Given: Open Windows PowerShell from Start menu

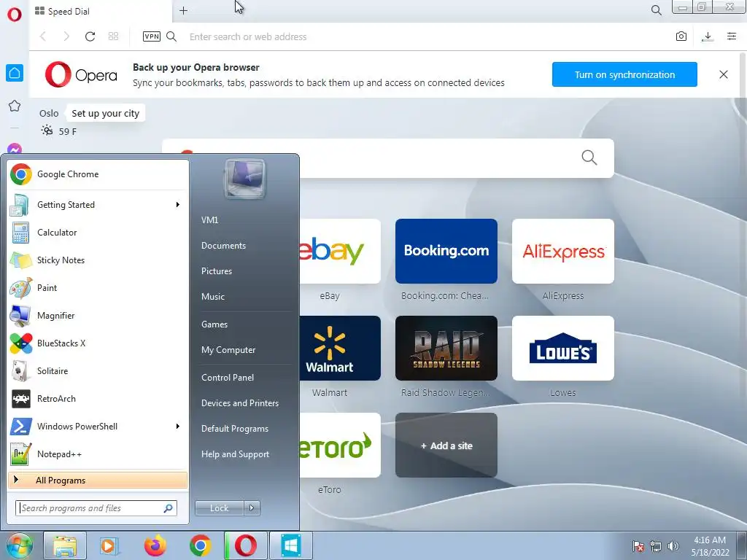Looking at the screenshot, I should [98, 426].
